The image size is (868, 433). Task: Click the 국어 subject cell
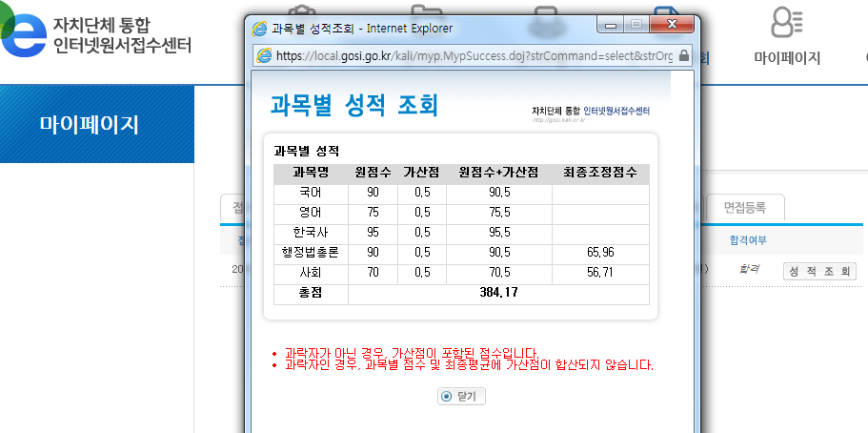tap(312, 193)
